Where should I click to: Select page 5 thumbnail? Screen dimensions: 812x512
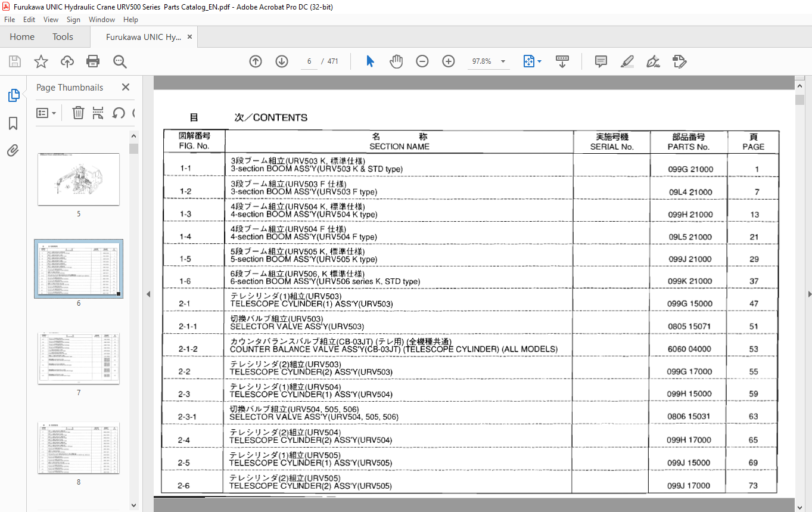(x=79, y=179)
